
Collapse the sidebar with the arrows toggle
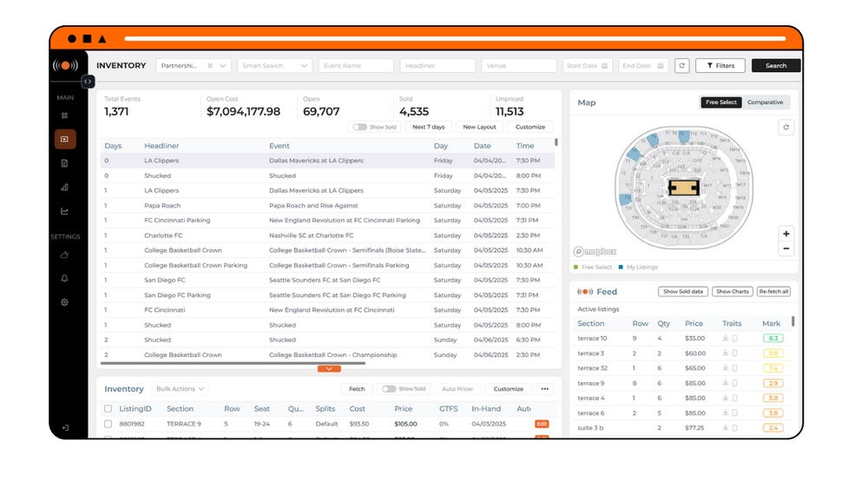click(x=88, y=82)
